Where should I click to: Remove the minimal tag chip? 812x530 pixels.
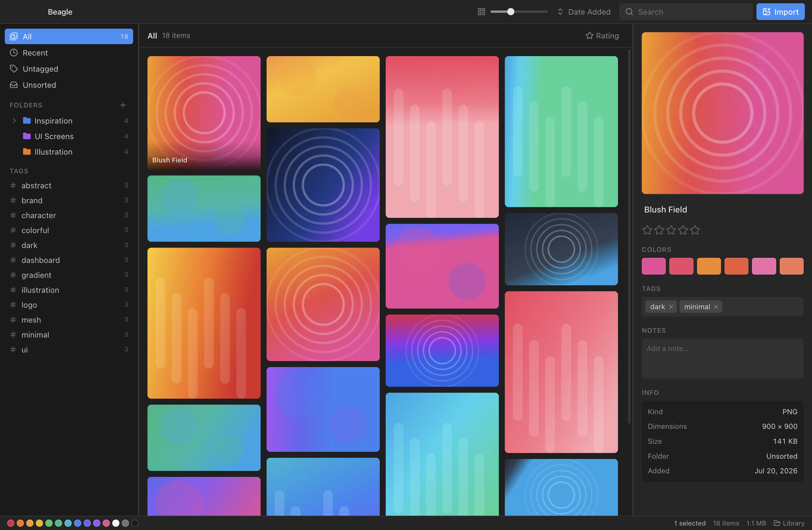(716, 306)
